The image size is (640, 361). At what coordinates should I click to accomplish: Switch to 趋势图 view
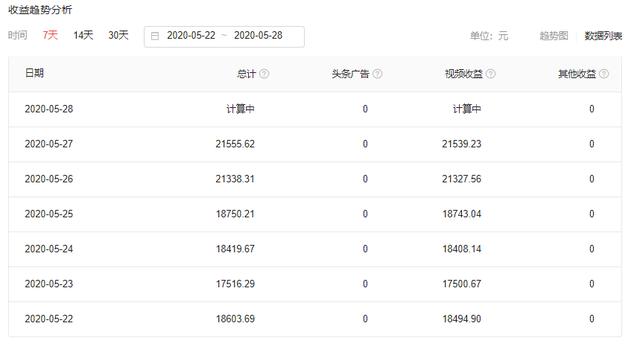(553, 36)
